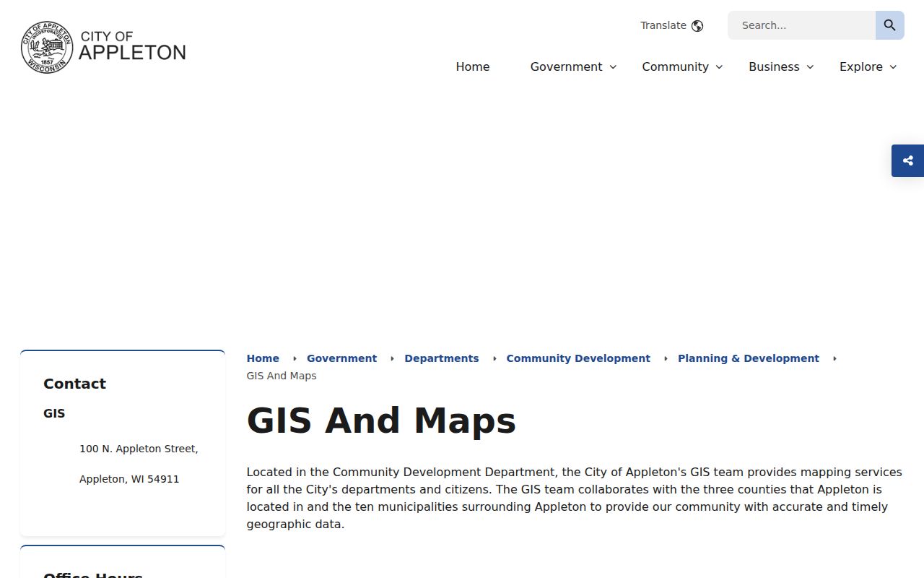Image resolution: width=924 pixels, height=578 pixels.
Task: Click the magnifying glass search button
Action: click(890, 25)
